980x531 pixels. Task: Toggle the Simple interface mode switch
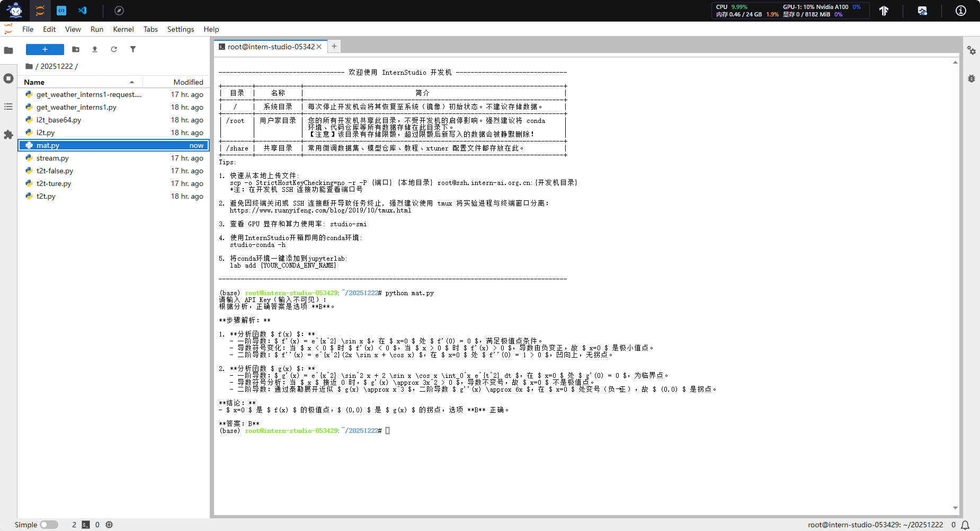coord(49,525)
